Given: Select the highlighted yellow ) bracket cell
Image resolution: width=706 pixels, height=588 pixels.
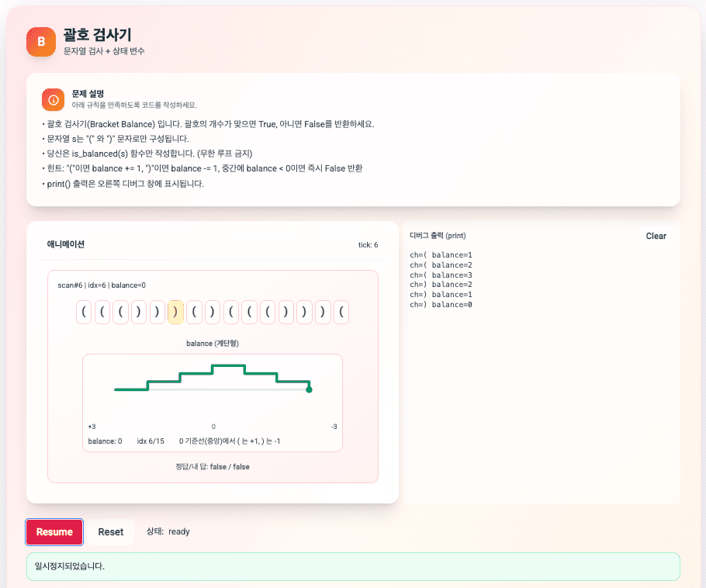Looking at the screenshot, I should coord(175,312).
